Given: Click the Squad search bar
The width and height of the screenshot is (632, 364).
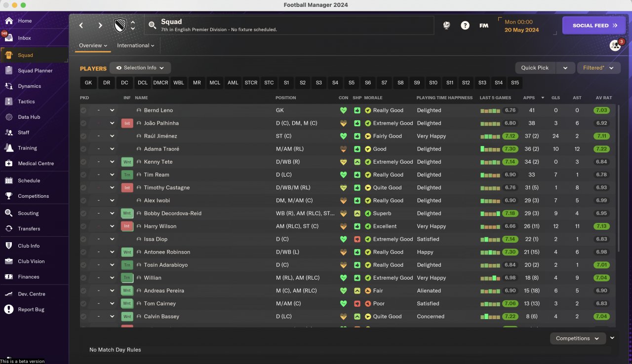Looking at the screenshot, I should pyautogui.click(x=289, y=25).
